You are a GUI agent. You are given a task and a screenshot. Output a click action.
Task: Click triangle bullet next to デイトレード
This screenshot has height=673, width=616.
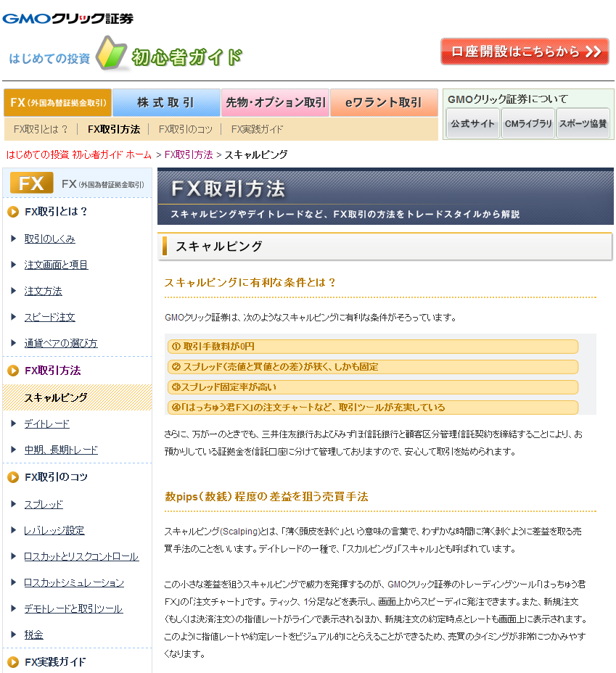pos(13,424)
